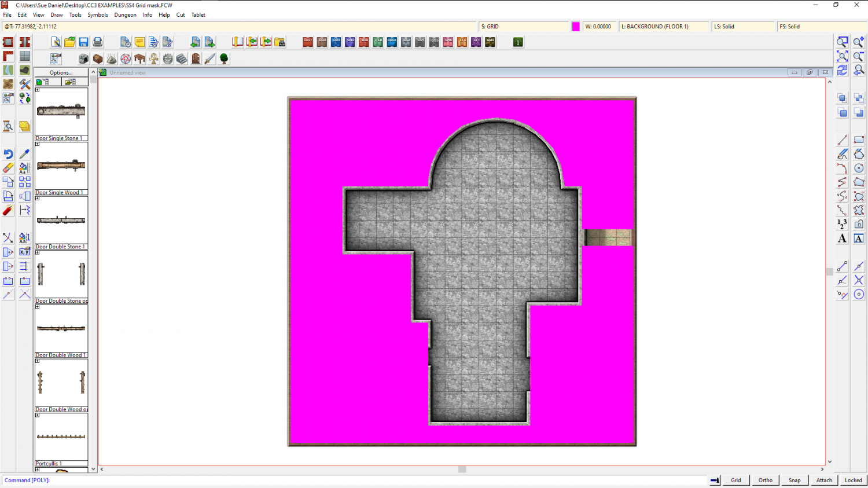Open a file with the folder icon
The image size is (868, 488).
coord(69,42)
